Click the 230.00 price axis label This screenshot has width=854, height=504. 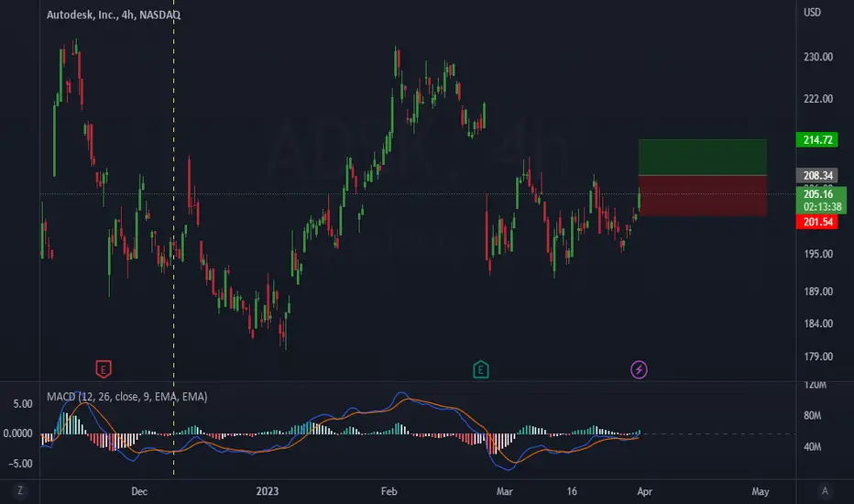pos(818,57)
